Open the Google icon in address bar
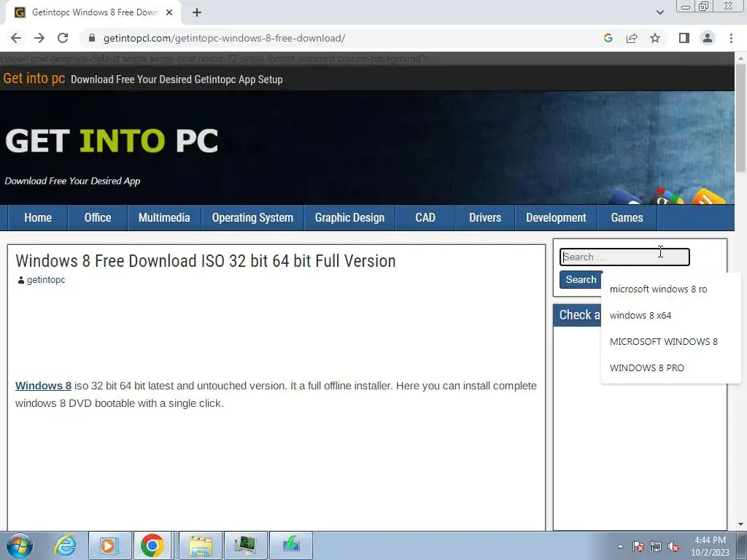This screenshot has width=747, height=560. pos(608,38)
